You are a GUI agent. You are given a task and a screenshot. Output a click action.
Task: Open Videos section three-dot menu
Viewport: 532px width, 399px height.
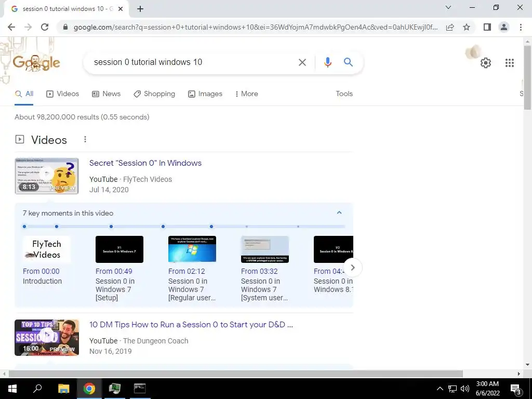click(x=85, y=139)
